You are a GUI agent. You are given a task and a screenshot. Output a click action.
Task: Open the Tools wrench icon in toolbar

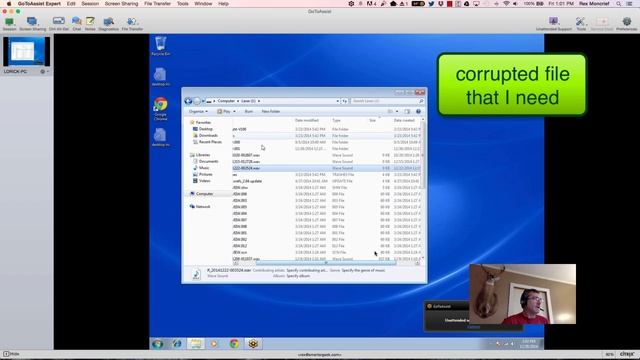click(581, 23)
